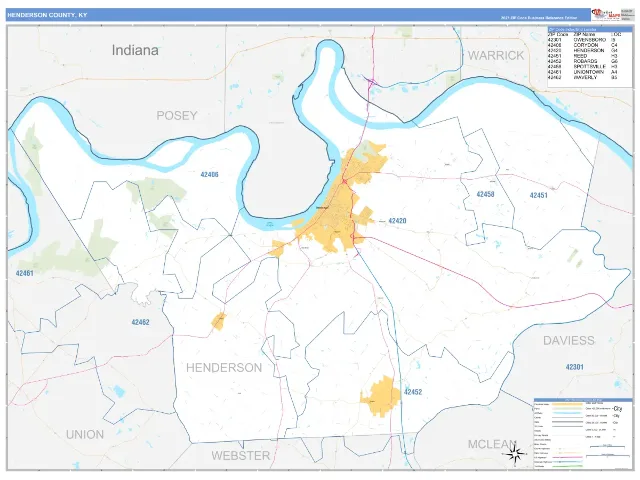Screen dimensions: 640x480
Task: Click the light blue water legend swatch
Action: pyautogui.click(x=567, y=413)
